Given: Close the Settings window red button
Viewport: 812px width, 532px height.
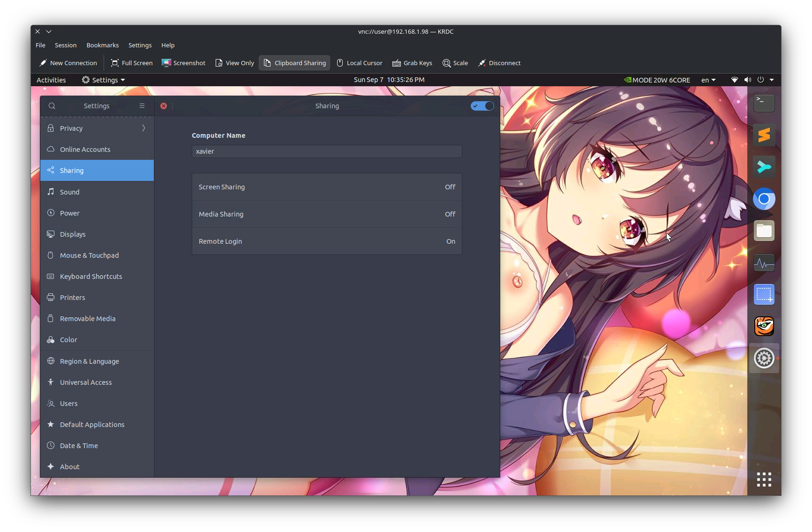Looking at the screenshot, I should [x=164, y=106].
